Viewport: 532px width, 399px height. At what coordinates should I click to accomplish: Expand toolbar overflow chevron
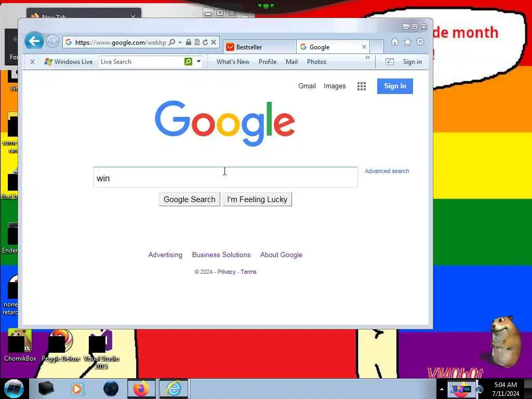pyautogui.click(x=368, y=58)
